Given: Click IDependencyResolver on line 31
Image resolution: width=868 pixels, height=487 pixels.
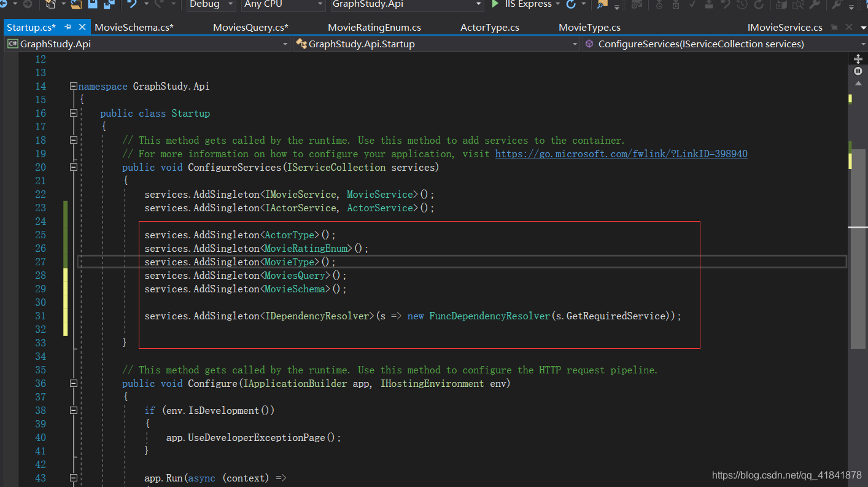Looking at the screenshot, I should point(316,316).
